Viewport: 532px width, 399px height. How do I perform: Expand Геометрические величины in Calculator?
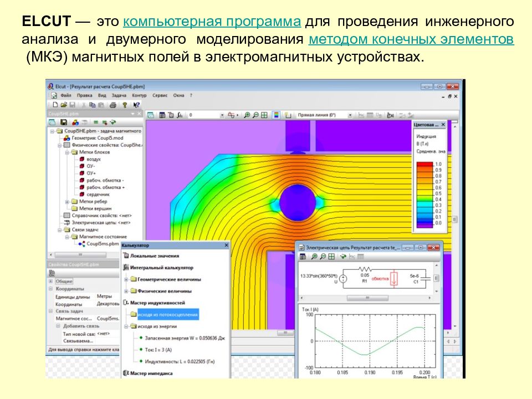pyautogui.click(x=126, y=279)
